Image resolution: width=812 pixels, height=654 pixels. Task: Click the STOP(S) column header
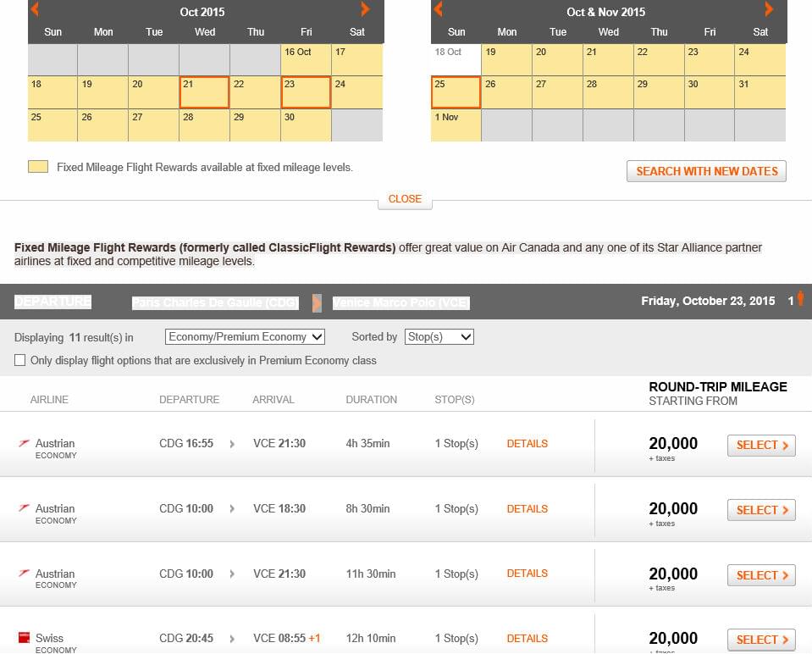(x=454, y=400)
